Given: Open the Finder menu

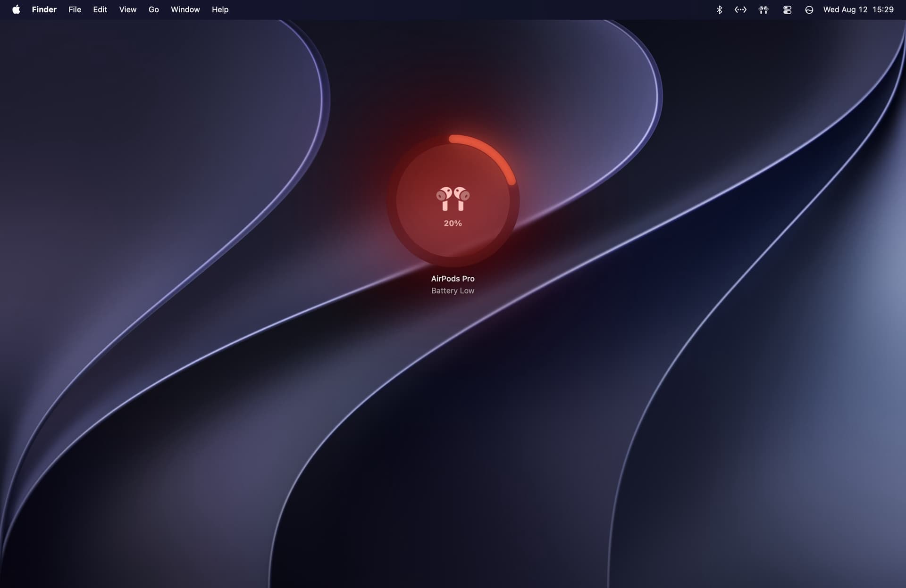Looking at the screenshot, I should click(44, 9).
